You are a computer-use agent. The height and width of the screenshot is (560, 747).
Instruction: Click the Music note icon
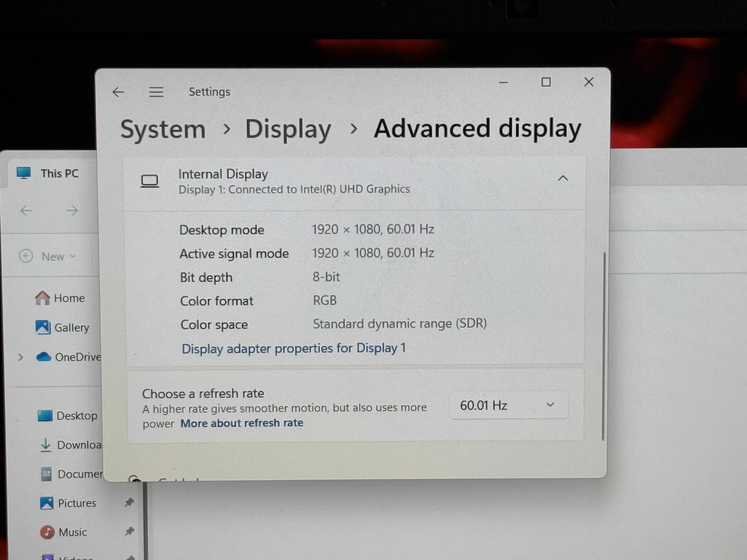point(47,532)
